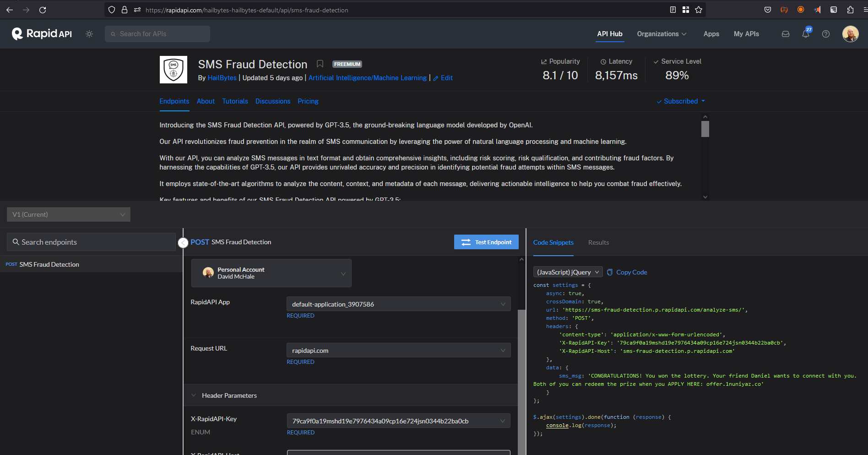Click the 89% service level value
868x455 pixels.
pyautogui.click(x=677, y=75)
